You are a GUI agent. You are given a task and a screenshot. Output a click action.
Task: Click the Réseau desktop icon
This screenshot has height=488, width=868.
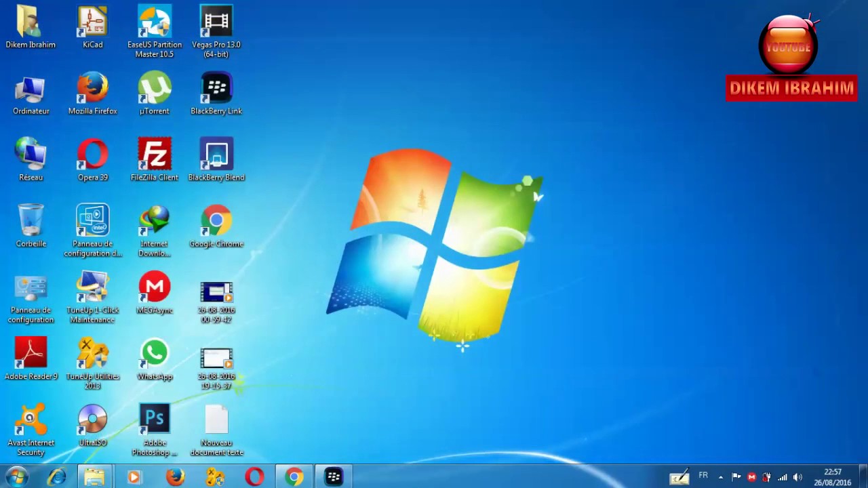[x=31, y=160]
